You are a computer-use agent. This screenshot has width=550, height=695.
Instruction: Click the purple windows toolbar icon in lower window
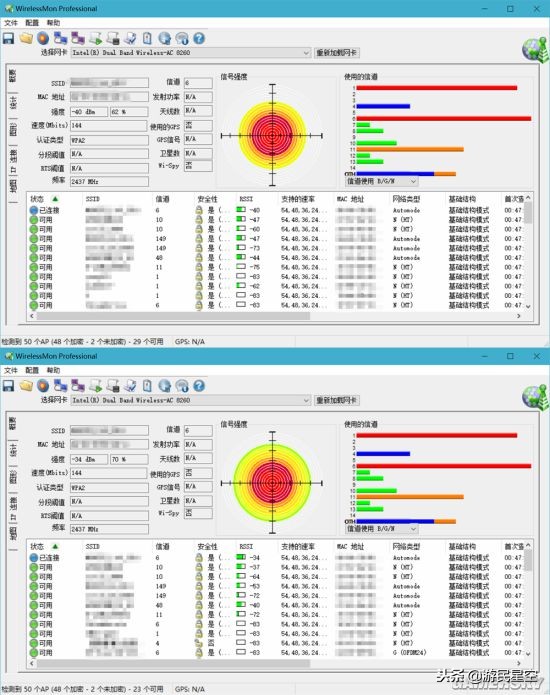point(78,386)
